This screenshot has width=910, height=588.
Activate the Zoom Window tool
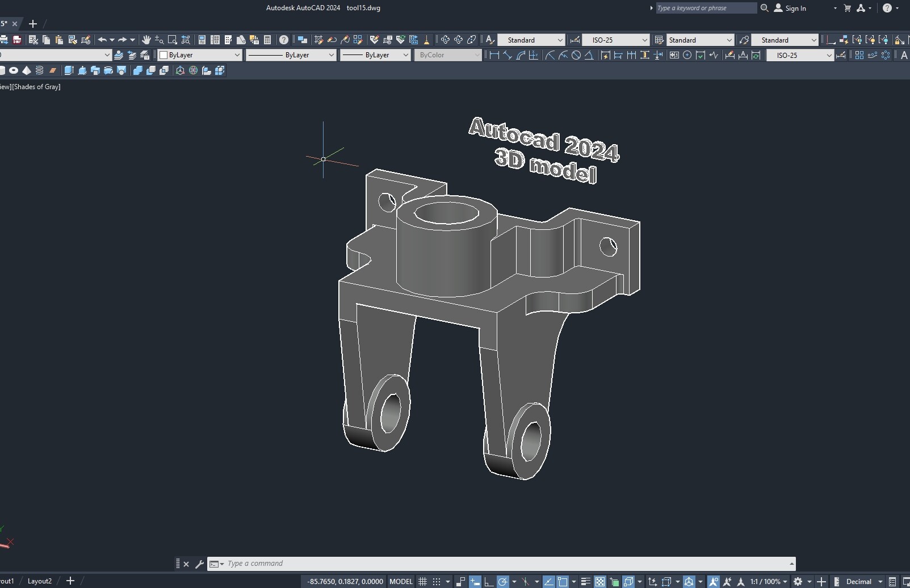(x=172, y=40)
